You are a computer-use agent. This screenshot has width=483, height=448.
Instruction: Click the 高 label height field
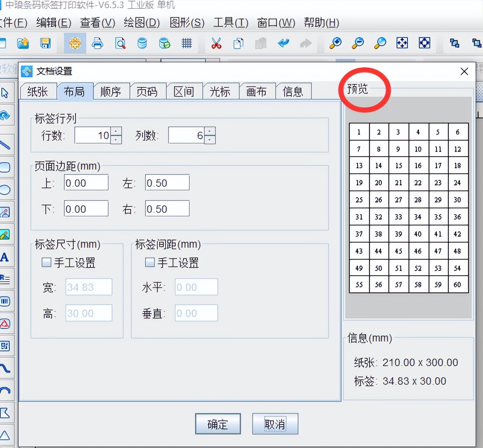point(89,313)
